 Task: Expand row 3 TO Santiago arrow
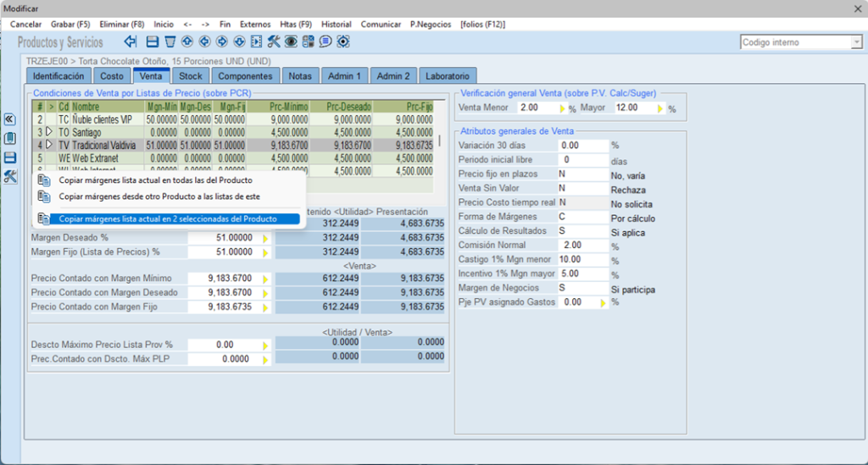49,133
